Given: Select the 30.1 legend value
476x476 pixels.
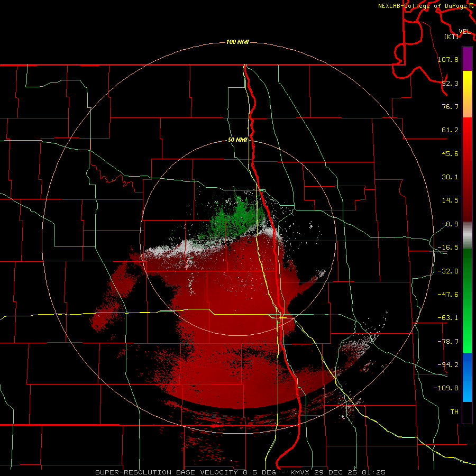Looking at the screenshot, I should 450,177.
